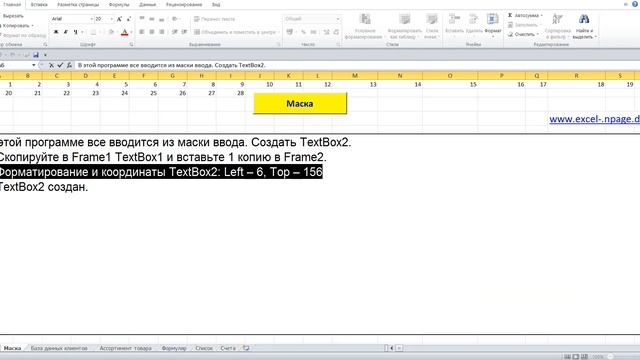Open the Стили ячеек gallery
This screenshot has width=640, height=360.
pyautogui.click(x=431, y=26)
